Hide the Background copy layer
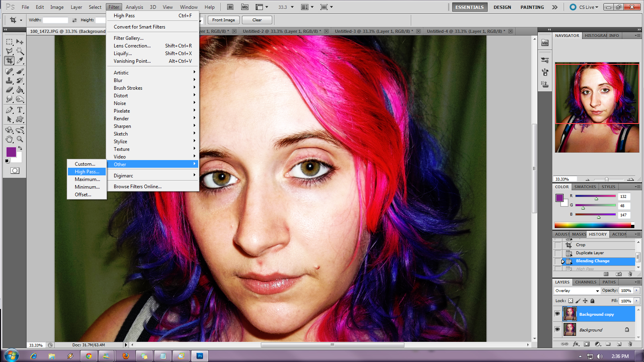 557,314
